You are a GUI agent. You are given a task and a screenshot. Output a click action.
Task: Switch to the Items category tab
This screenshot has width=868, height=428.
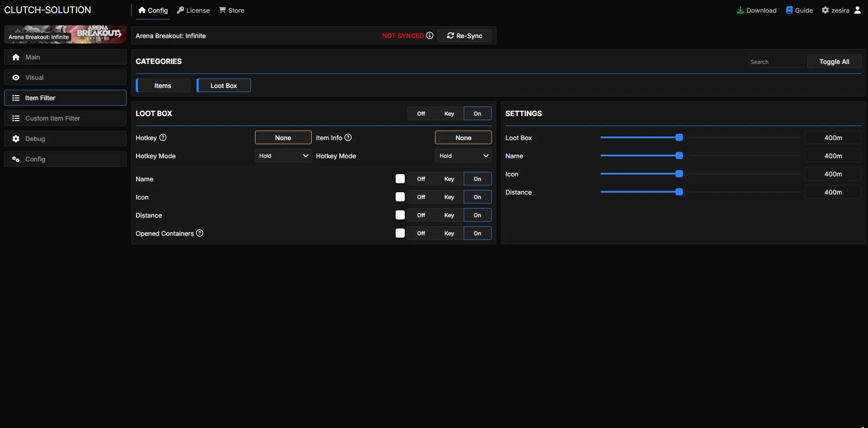pos(163,85)
